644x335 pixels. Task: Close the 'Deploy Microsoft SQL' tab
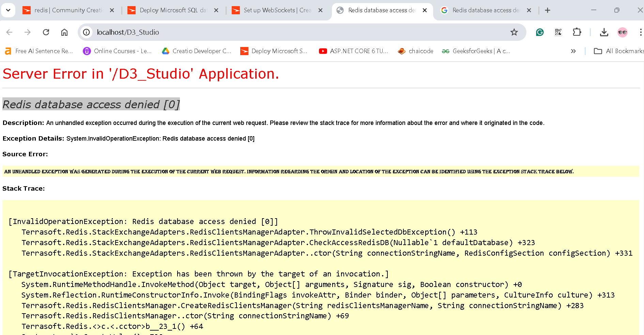coord(216,10)
